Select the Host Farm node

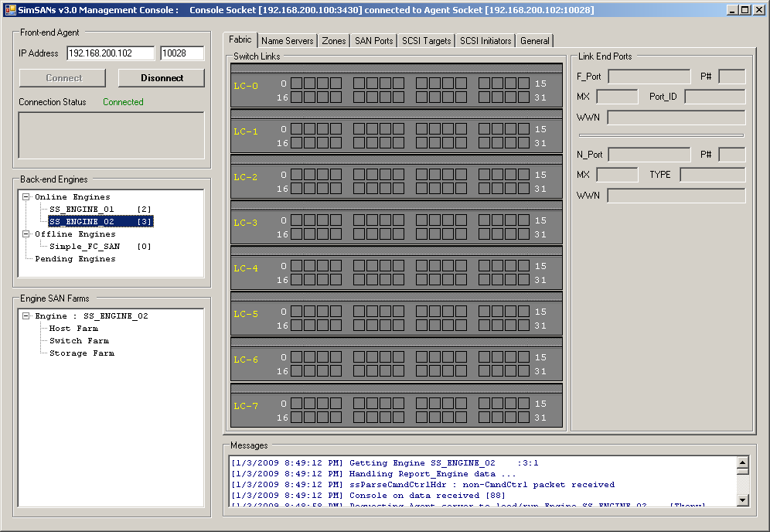73,329
